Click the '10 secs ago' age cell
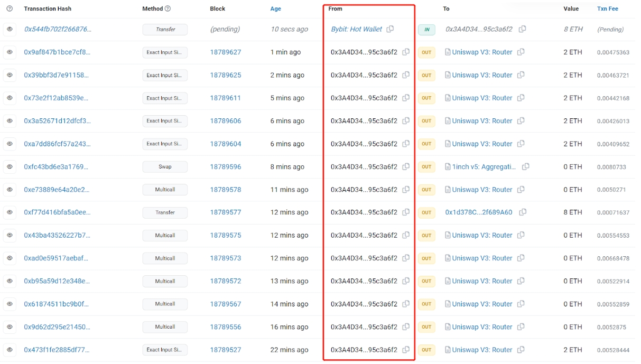Screen dimensions: 641x364 click(x=289, y=30)
